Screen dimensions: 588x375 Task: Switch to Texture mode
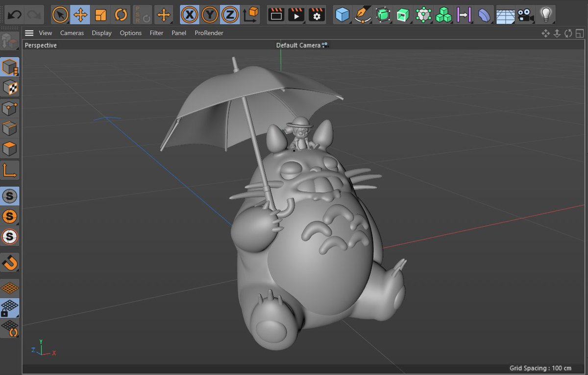(10, 88)
